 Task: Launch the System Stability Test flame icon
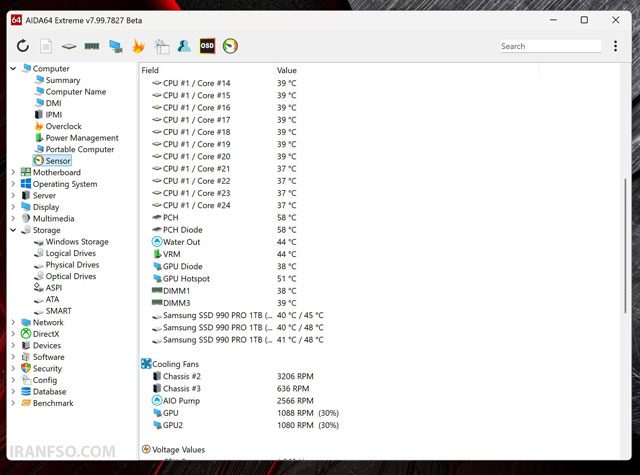click(x=139, y=46)
